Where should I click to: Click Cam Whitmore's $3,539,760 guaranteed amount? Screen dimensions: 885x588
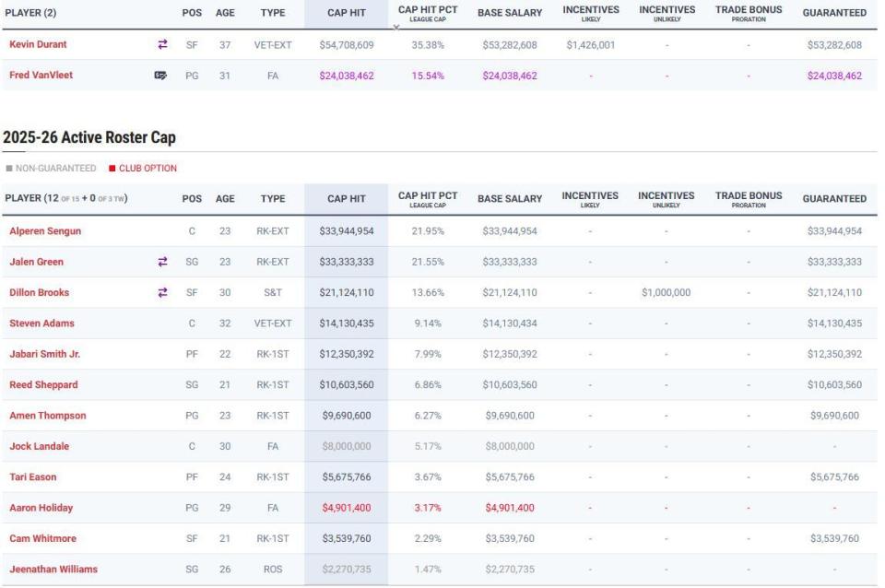834,538
